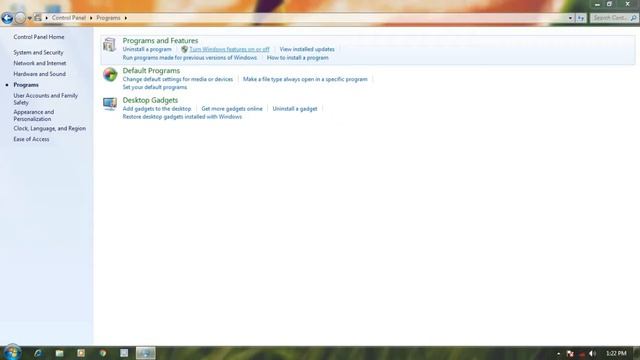Select Control Panel in the breadcrumb
This screenshot has width=640, height=360.
tap(69, 18)
